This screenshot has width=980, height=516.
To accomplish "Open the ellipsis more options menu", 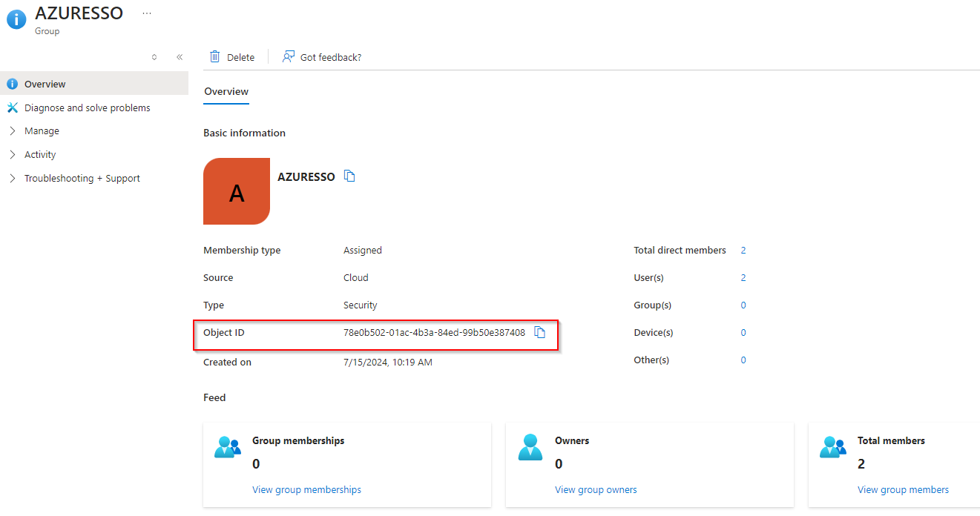I will click(x=147, y=13).
